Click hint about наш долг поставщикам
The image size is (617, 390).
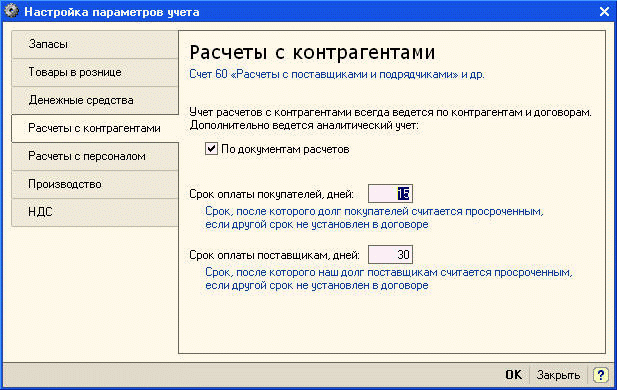(389, 279)
